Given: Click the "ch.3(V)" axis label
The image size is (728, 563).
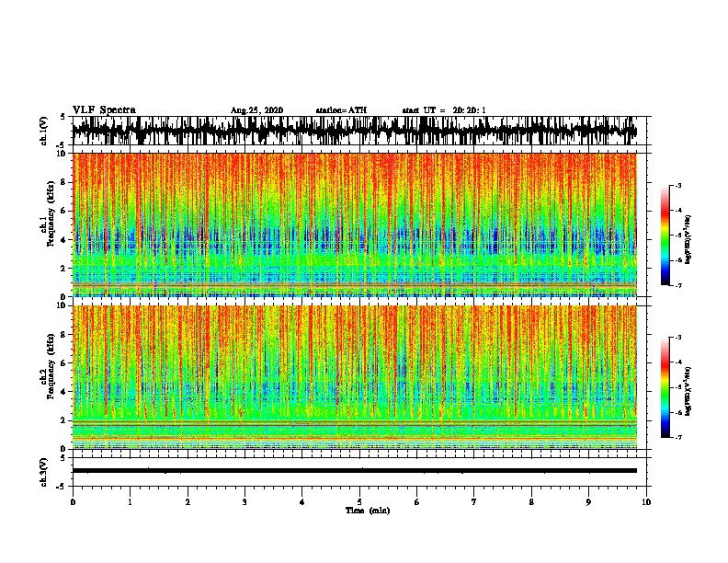Looking at the screenshot, I should [43, 472].
